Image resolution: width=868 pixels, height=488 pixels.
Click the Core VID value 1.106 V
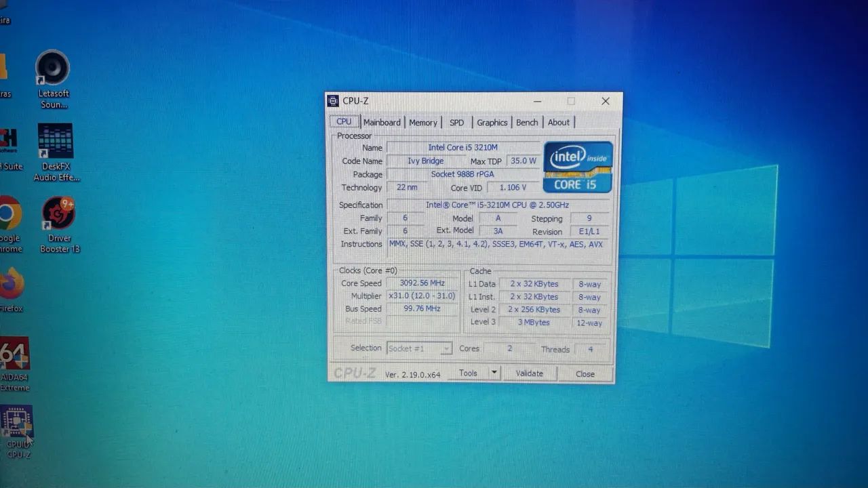tap(513, 188)
